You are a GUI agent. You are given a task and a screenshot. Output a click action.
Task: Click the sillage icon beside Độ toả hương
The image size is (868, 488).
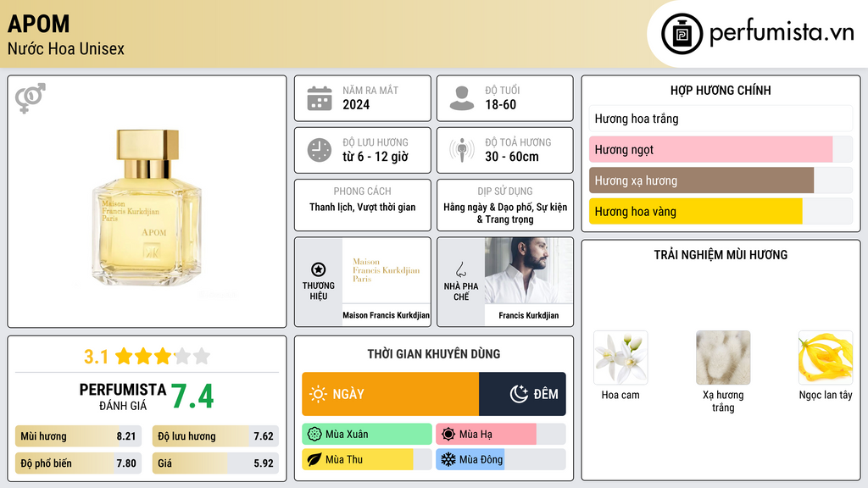(x=462, y=150)
